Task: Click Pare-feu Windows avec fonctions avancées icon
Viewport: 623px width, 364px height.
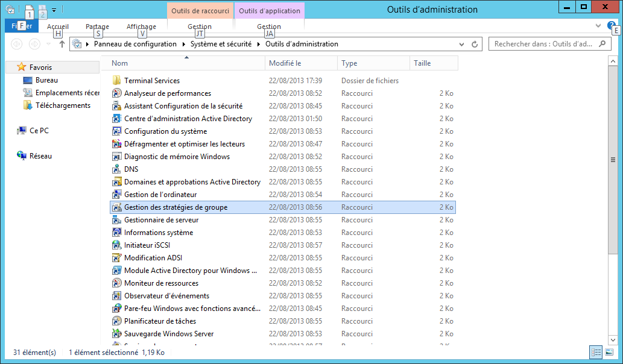Action: pos(116,309)
